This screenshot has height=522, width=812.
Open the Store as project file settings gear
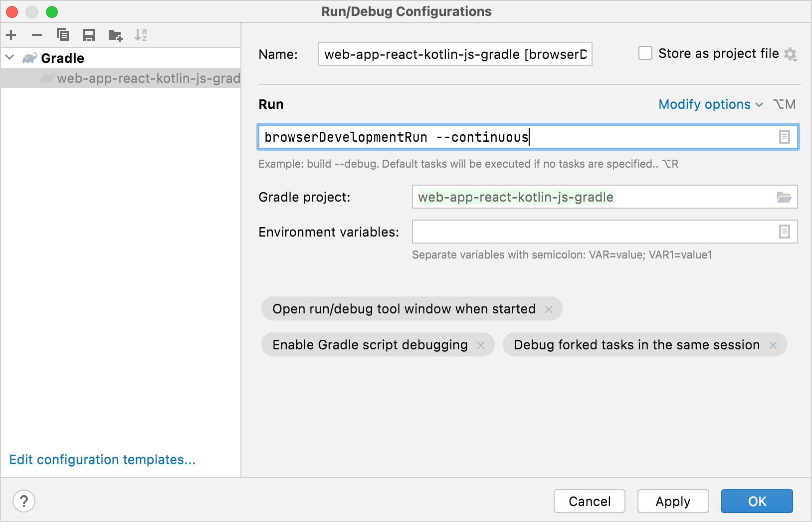(792, 54)
